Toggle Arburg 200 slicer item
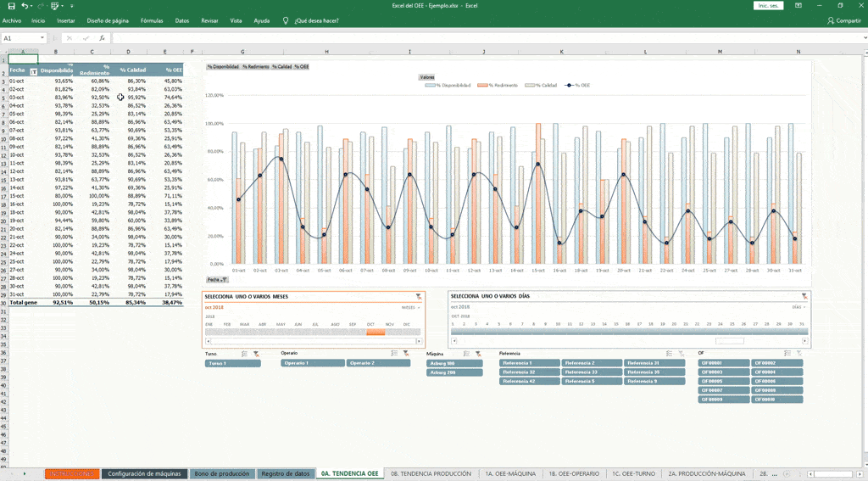This screenshot has height=481, width=868. (454, 372)
